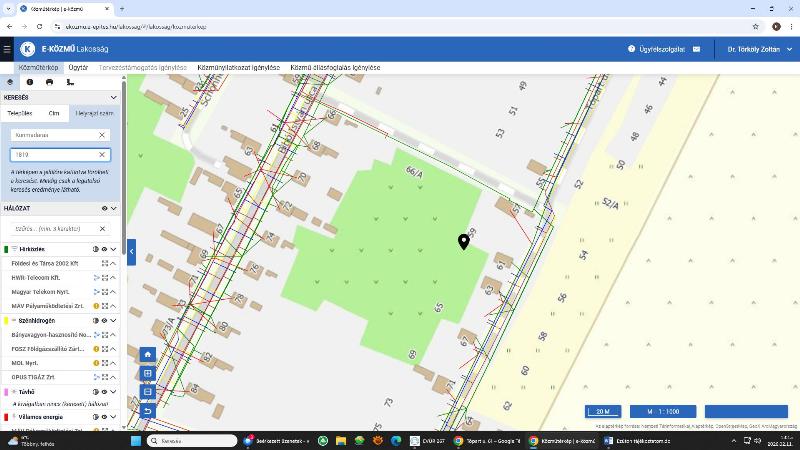Screen dimensions: 800x450
Task: Click the map undo/back arrow button
Action: pos(147,411)
